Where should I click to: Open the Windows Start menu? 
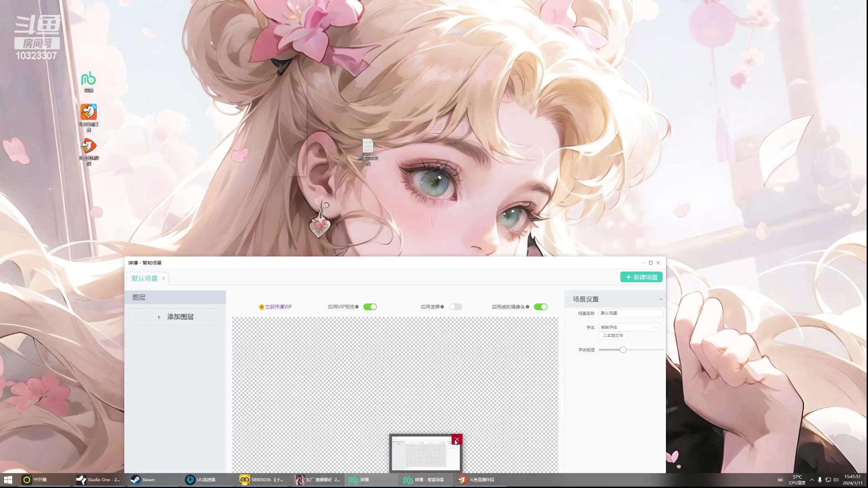tap(8, 479)
